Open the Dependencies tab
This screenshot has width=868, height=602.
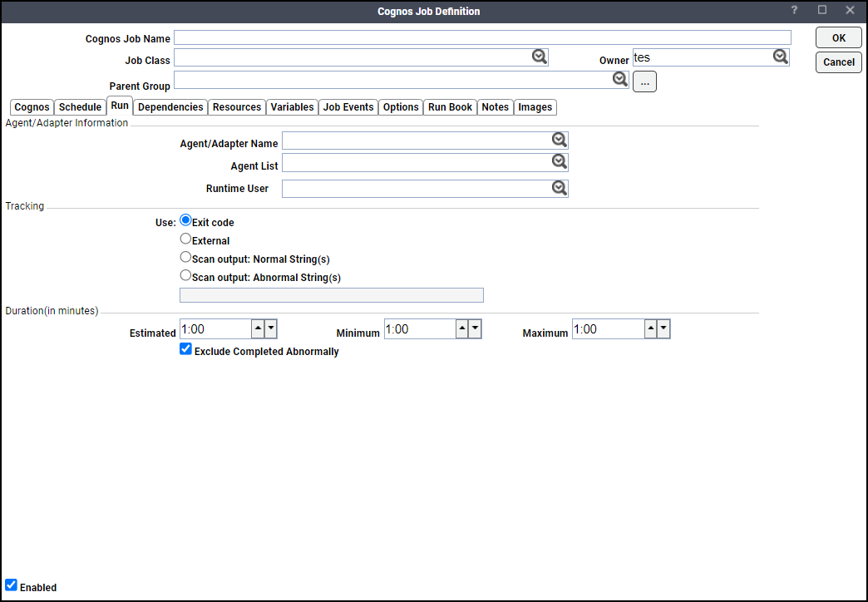pyautogui.click(x=170, y=107)
